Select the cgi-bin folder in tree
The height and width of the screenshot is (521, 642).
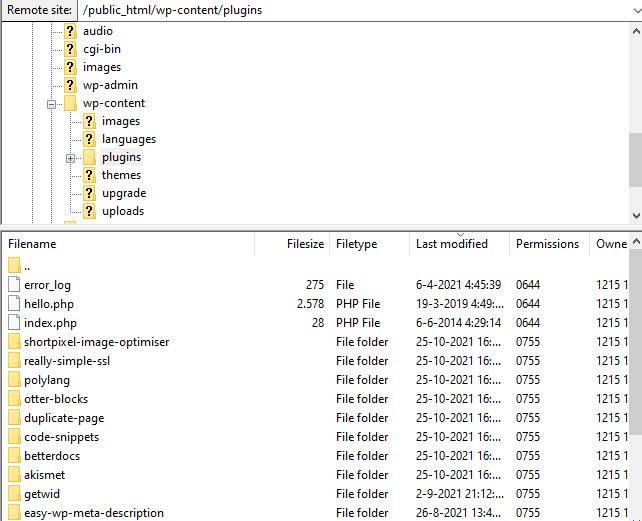click(x=102, y=49)
